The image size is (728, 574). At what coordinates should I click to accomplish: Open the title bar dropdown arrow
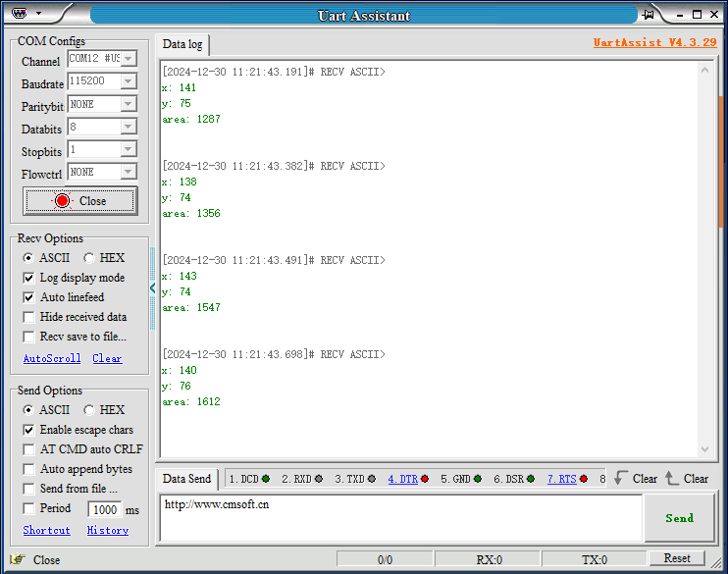click(39, 14)
